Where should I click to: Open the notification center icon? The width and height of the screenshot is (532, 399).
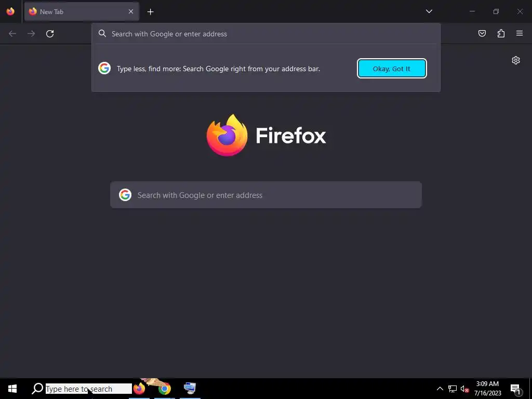point(516,389)
